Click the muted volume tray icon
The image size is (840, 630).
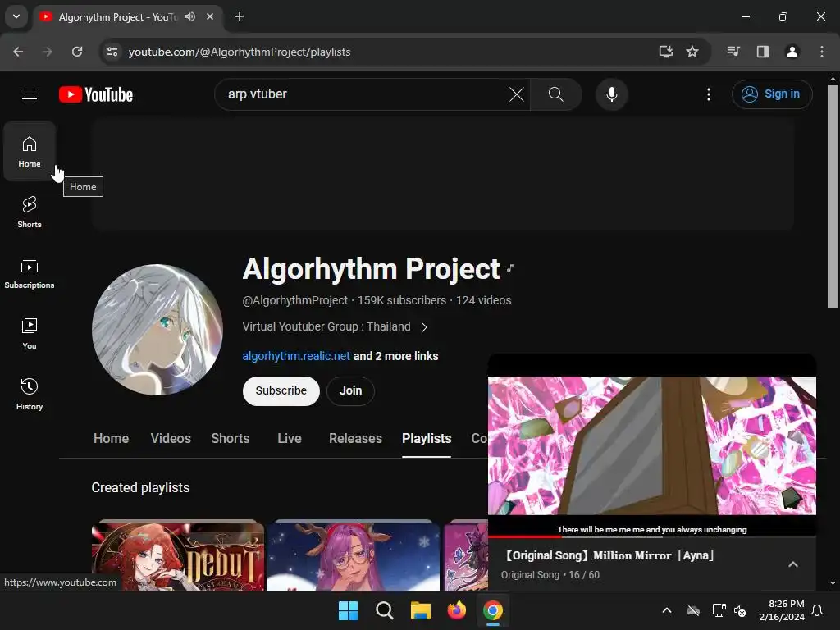click(740, 610)
